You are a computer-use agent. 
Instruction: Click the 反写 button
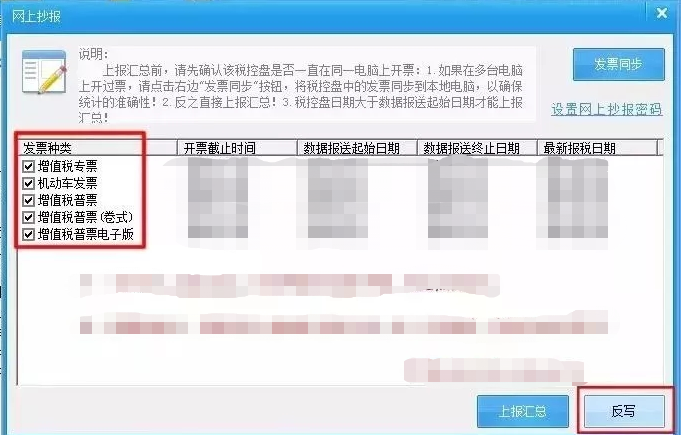click(624, 411)
